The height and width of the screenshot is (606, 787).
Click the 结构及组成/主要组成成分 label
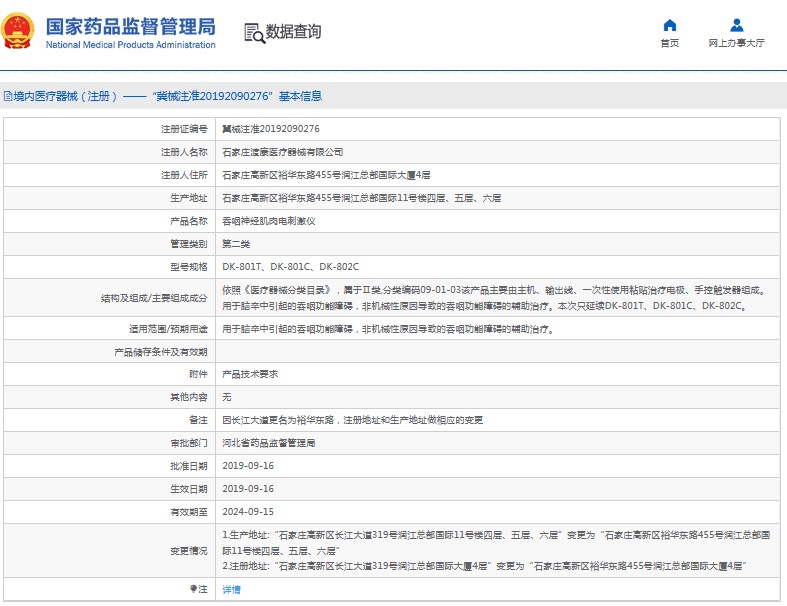click(x=154, y=298)
